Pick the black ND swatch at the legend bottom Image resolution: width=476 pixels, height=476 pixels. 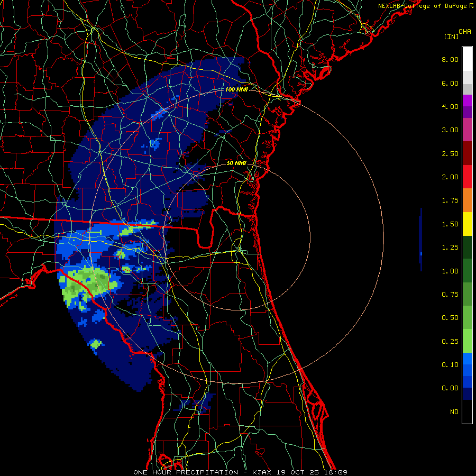[467, 411]
